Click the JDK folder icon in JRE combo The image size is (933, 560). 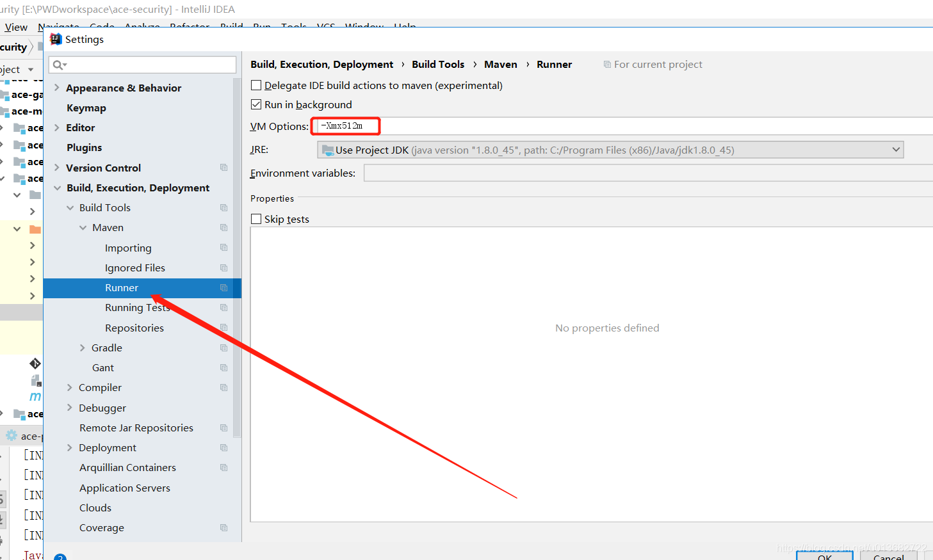click(x=328, y=150)
